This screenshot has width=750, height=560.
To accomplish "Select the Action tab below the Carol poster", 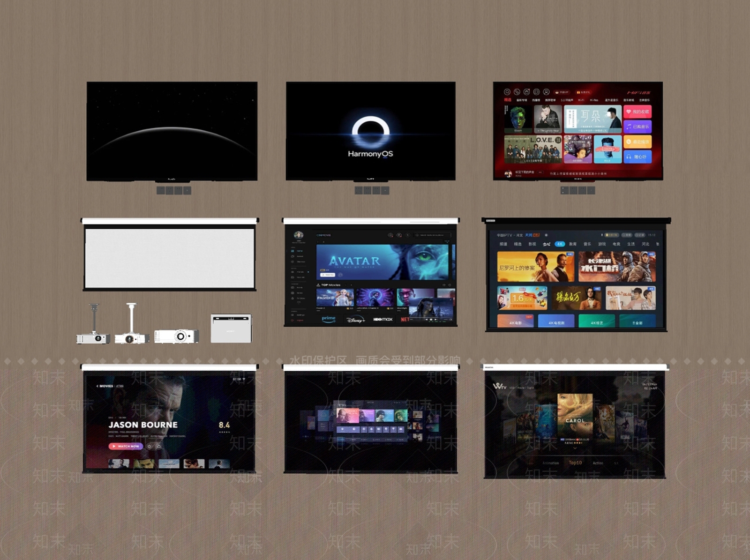I will pos(598,463).
